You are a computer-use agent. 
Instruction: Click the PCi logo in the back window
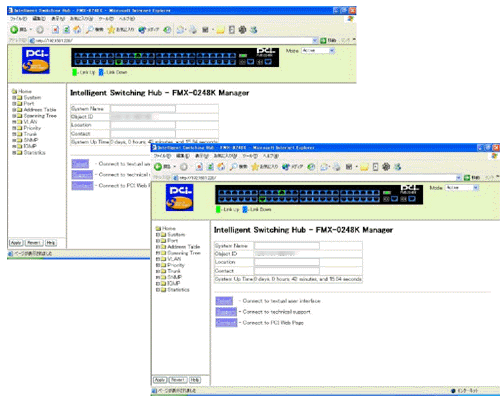(36, 60)
